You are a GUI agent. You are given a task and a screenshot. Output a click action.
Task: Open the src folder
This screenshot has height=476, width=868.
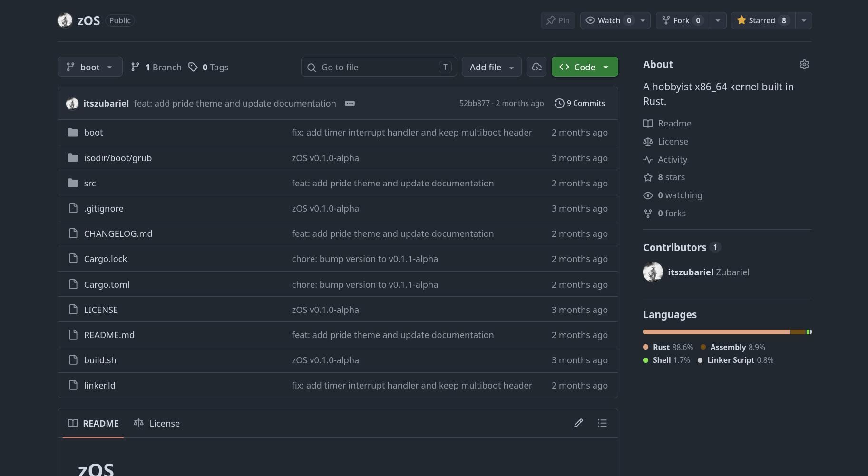click(90, 183)
